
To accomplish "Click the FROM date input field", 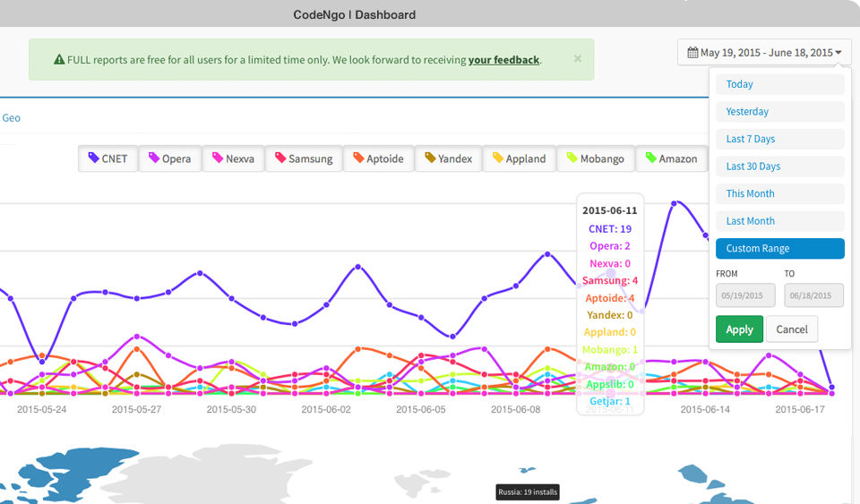I will 744,295.
